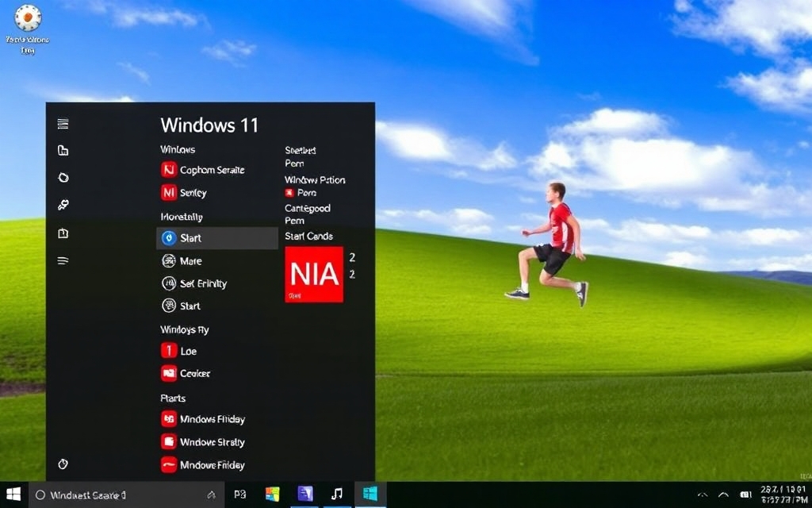The width and height of the screenshot is (812, 508).
Task: Click the microphone icon in the search box
Action: point(211,495)
